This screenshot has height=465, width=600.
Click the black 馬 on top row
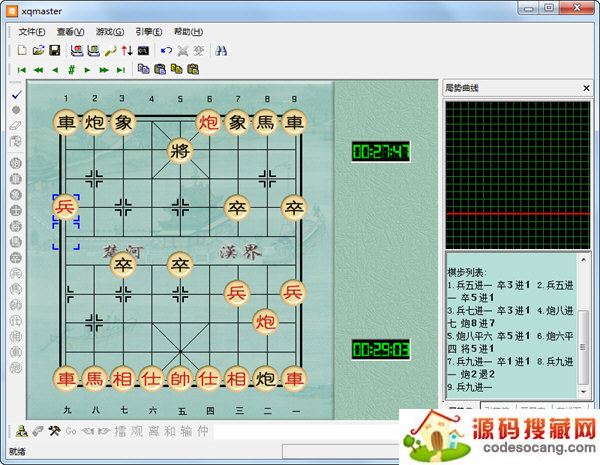(x=265, y=122)
